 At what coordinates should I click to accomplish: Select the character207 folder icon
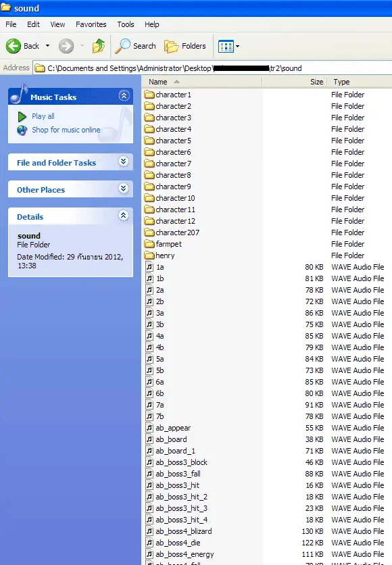click(x=149, y=232)
